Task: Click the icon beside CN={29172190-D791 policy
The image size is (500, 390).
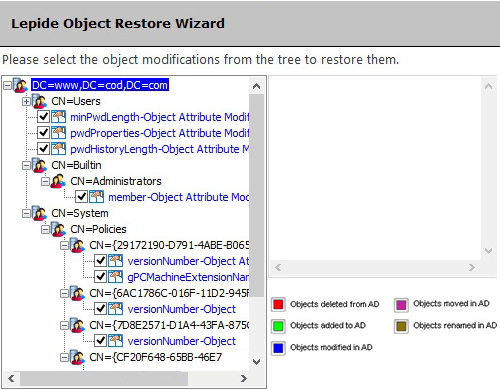Action: [x=77, y=245]
